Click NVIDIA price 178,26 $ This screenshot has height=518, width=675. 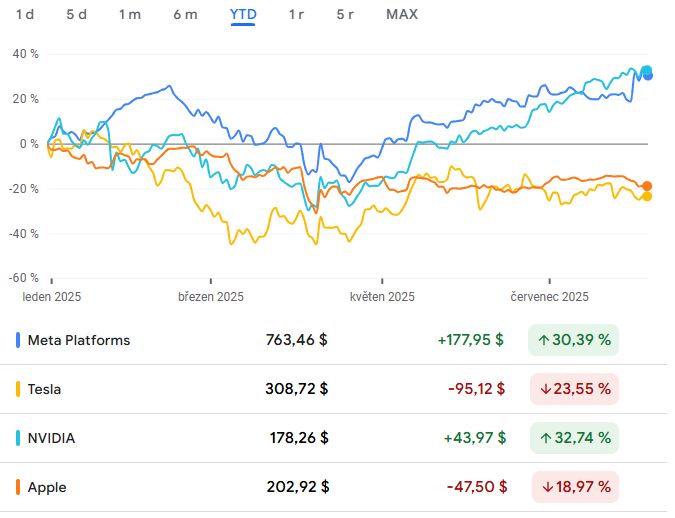coord(299,438)
